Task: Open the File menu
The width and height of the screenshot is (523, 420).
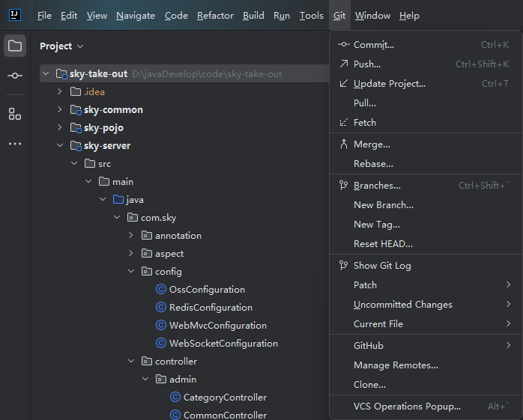Action: point(44,16)
